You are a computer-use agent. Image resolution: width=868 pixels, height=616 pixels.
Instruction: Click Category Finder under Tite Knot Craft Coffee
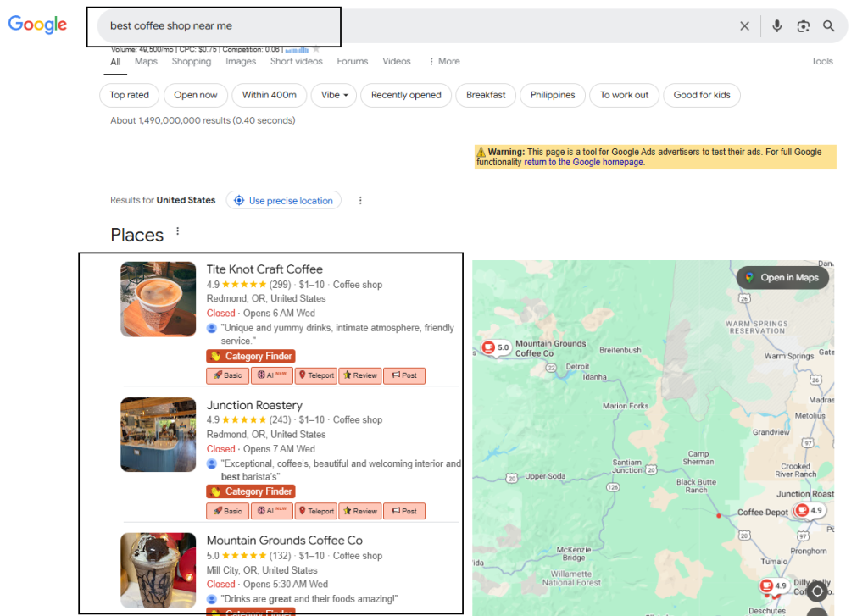(251, 356)
